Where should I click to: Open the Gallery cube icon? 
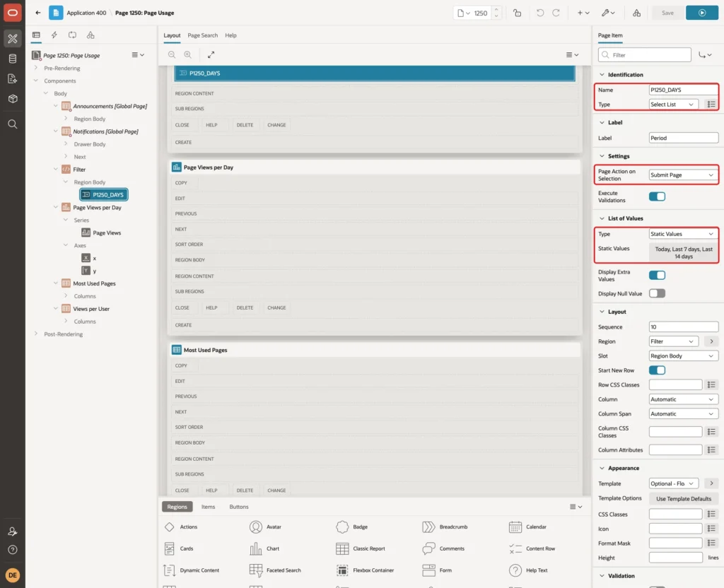[13, 98]
